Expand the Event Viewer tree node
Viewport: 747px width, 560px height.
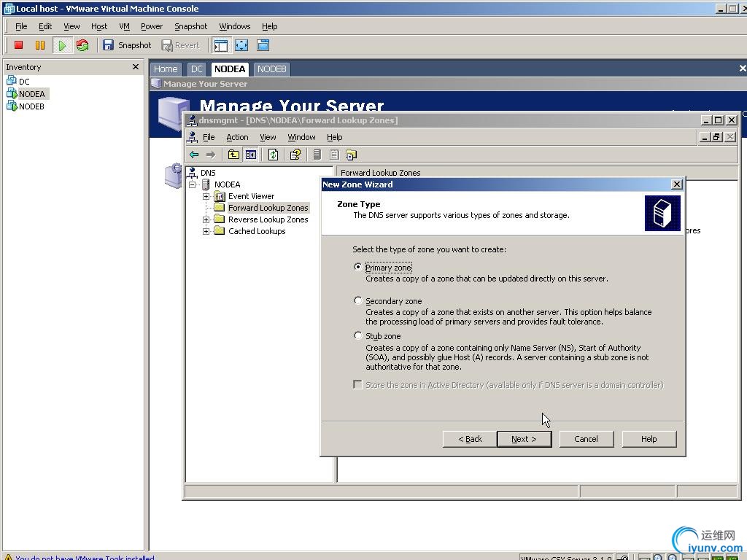206,196
